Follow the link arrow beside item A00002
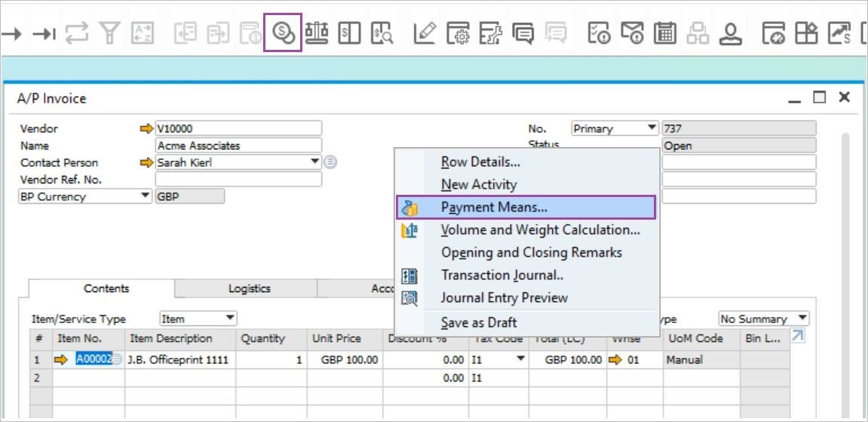Screen dimensions: 868x422 coord(61,360)
